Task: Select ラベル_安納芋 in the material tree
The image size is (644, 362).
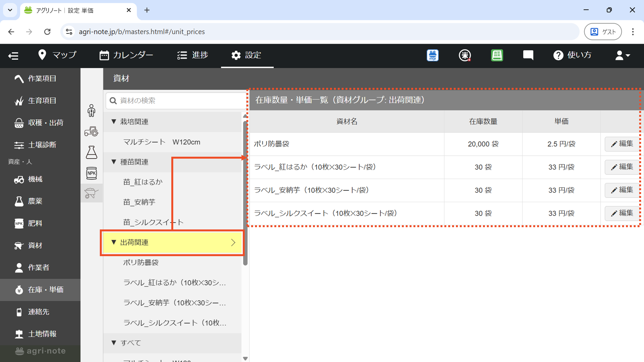Action: pyautogui.click(x=173, y=303)
